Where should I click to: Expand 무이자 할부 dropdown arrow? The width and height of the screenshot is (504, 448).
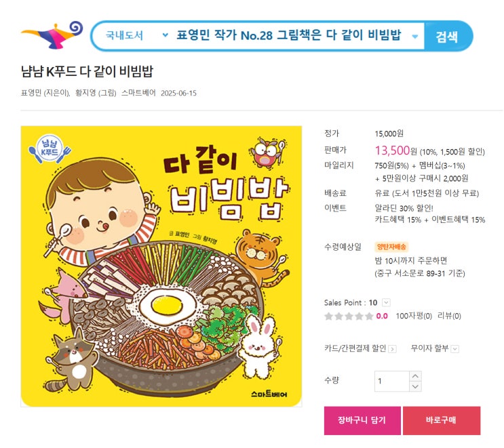454,349
